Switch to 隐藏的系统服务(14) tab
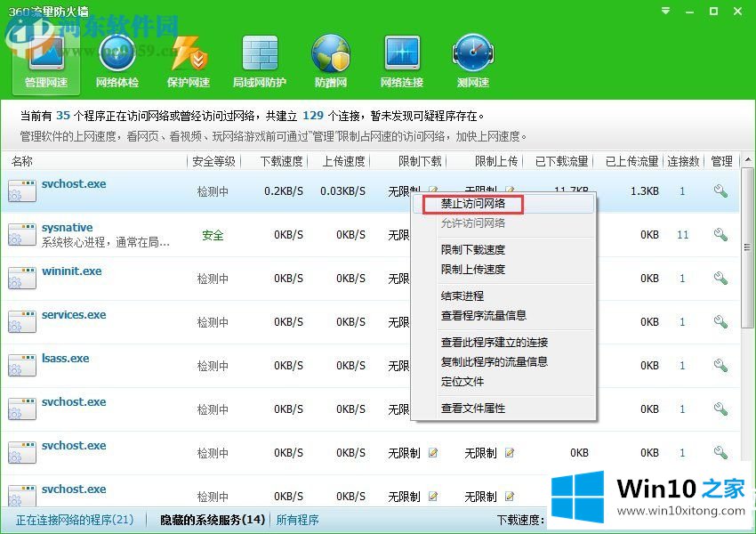This screenshot has width=756, height=534. (x=213, y=520)
